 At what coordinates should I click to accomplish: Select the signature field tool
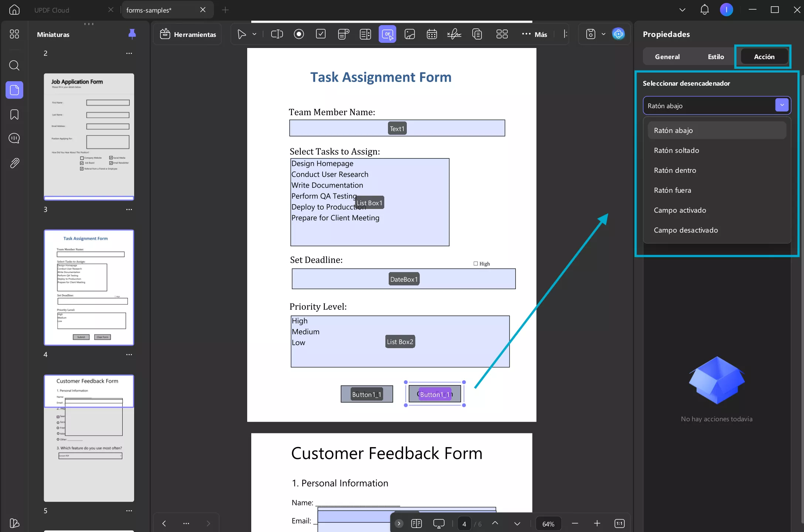[x=454, y=34]
